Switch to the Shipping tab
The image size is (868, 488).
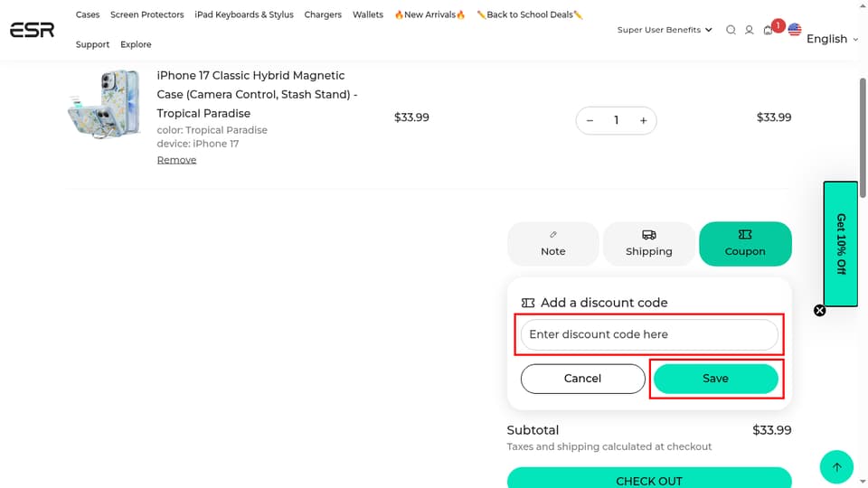(649, 244)
